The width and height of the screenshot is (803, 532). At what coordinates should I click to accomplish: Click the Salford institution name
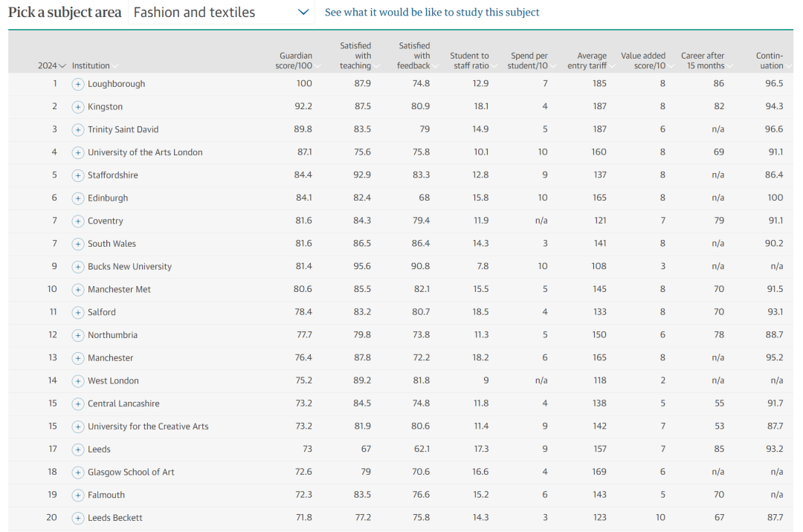pyautogui.click(x=101, y=312)
